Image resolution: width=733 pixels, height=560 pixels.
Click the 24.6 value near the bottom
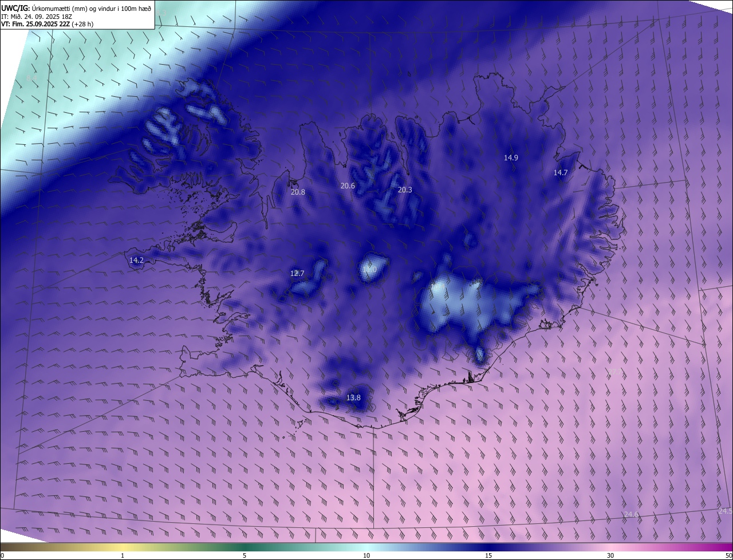(x=631, y=514)
